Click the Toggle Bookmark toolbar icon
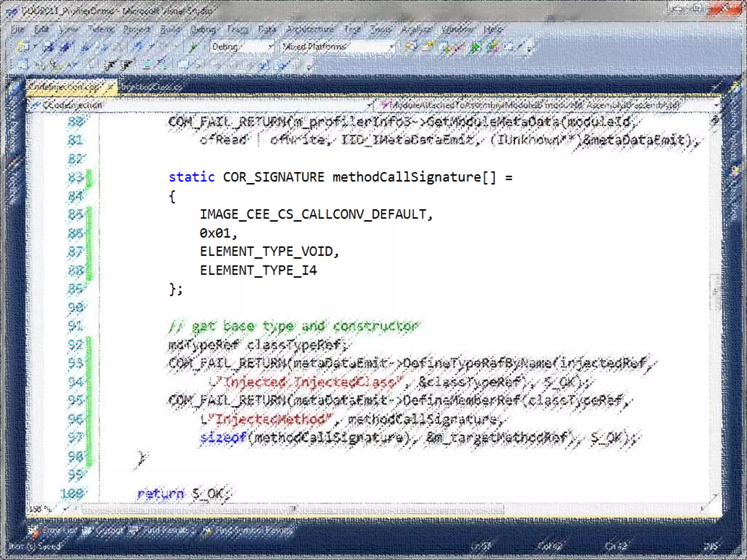The width and height of the screenshot is (747, 560). click(184, 65)
